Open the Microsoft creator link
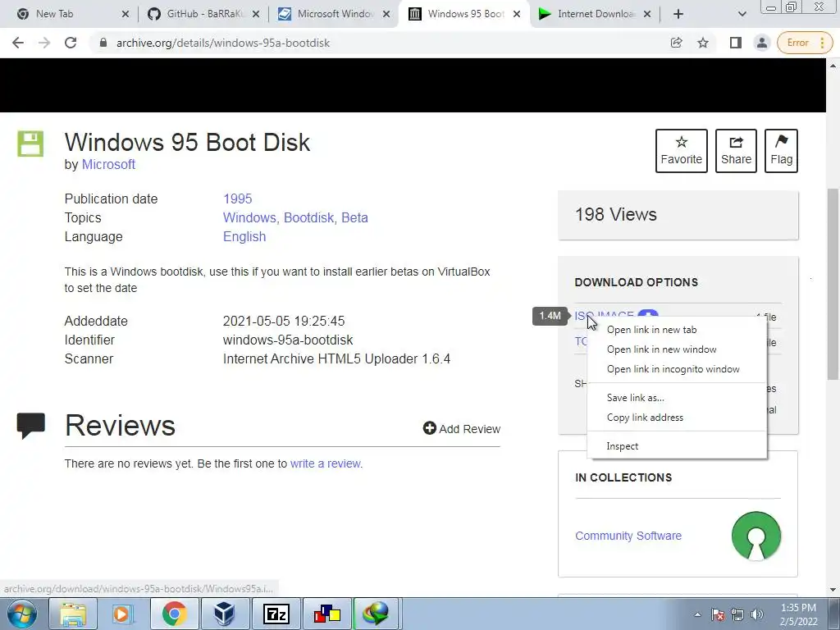This screenshot has height=630, width=840. 108,164
